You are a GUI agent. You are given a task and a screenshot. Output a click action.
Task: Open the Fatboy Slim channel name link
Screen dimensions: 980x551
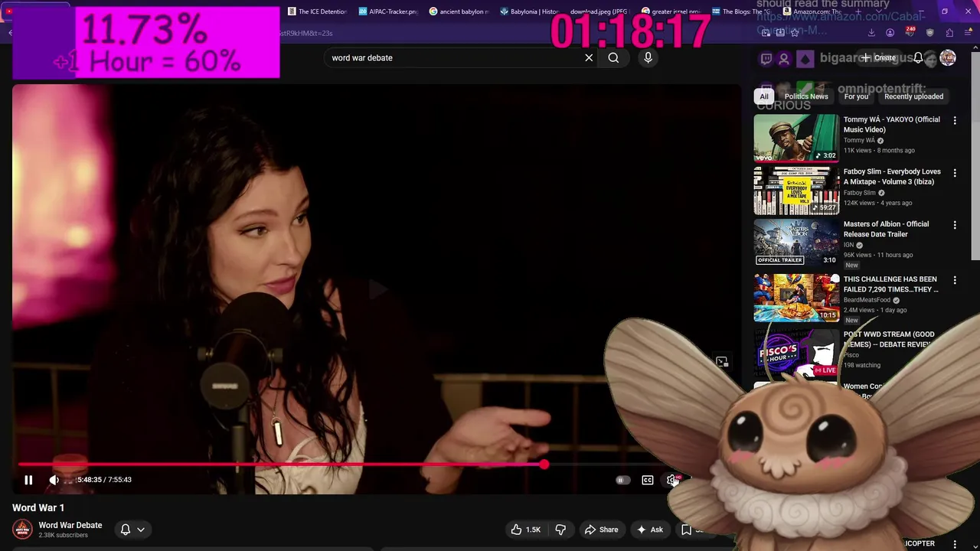(x=859, y=193)
